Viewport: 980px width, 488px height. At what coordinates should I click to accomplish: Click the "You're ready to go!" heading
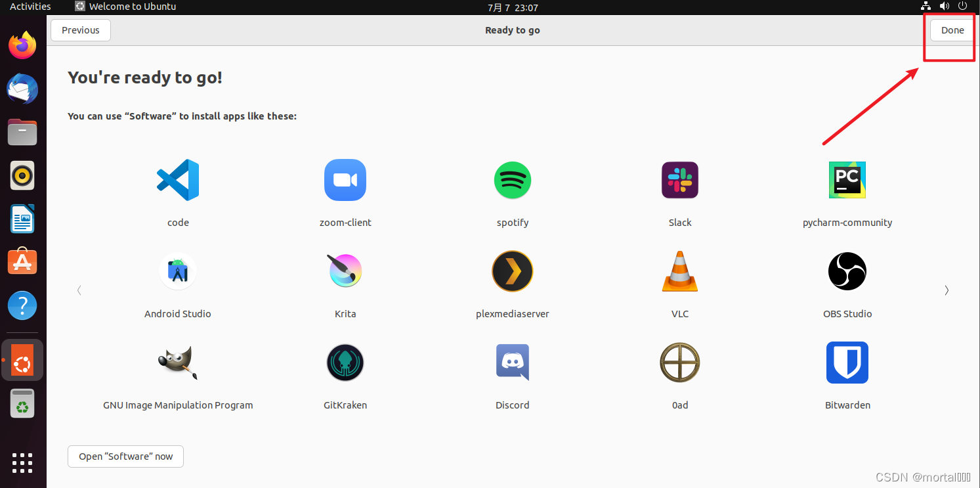[145, 78]
